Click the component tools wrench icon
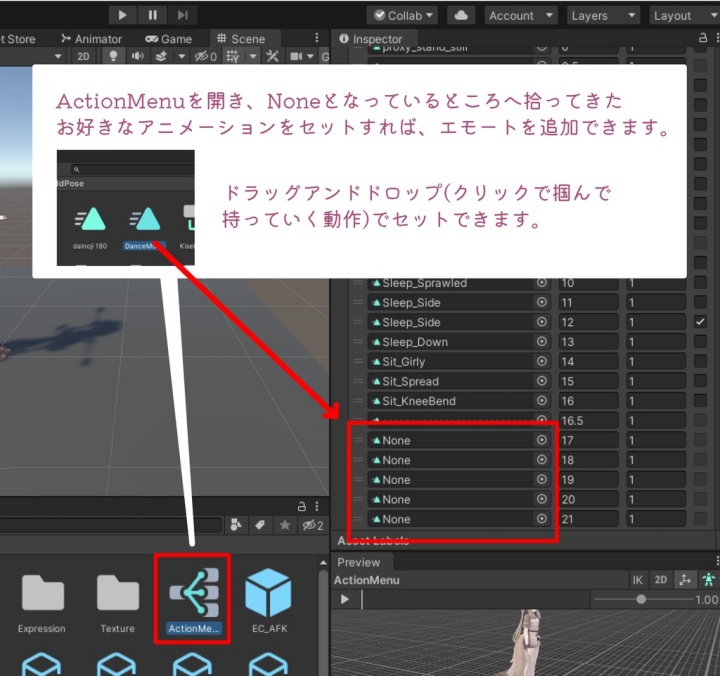Image resolution: width=720 pixels, height=676 pixels. (x=272, y=56)
